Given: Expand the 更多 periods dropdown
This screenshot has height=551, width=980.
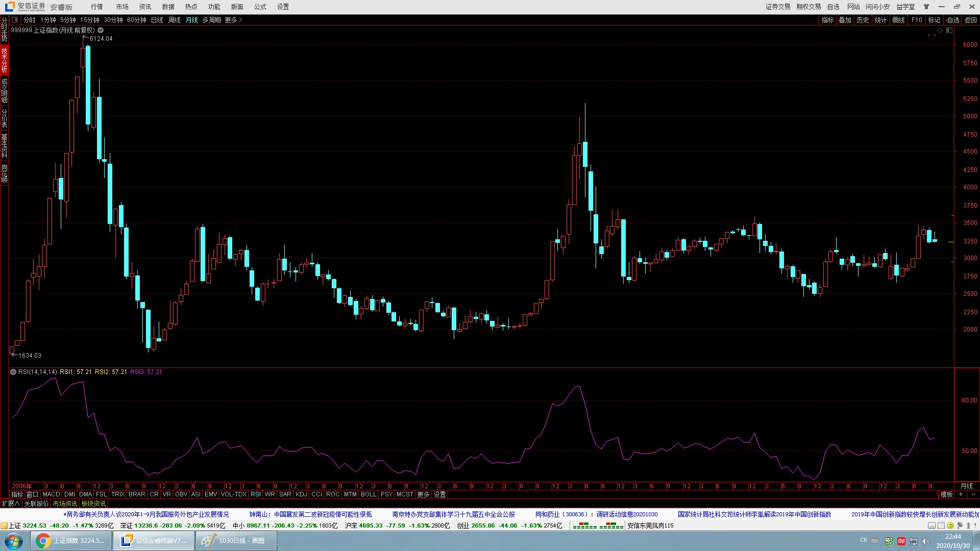Looking at the screenshot, I should pyautogui.click(x=233, y=20).
